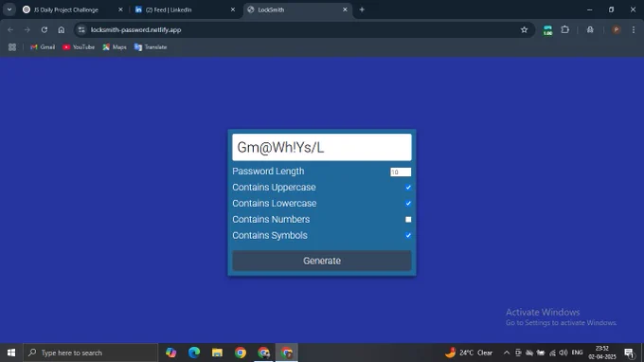
Task: Close the JS Daily Project Challenge tab
Action: click(x=121, y=9)
